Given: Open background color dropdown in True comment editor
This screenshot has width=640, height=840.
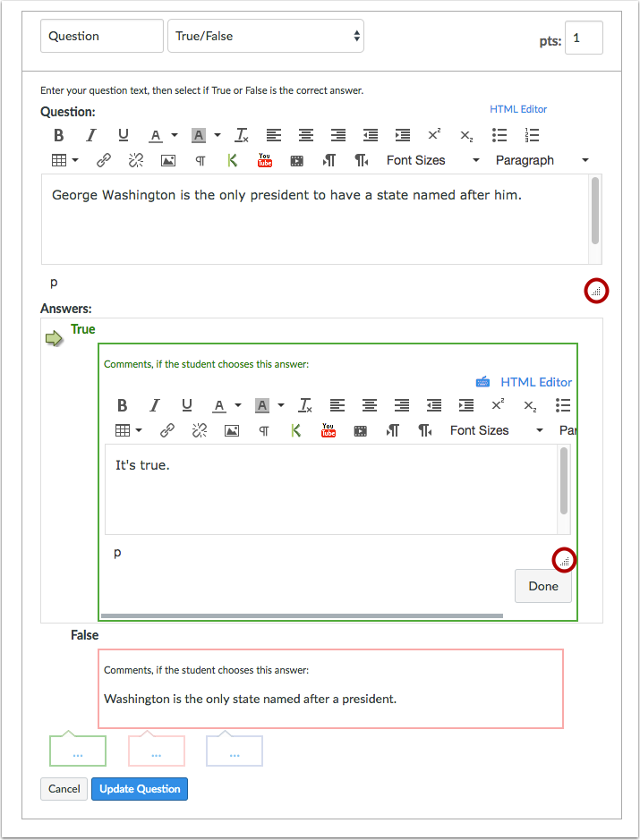Looking at the screenshot, I should (x=281, y=405).
